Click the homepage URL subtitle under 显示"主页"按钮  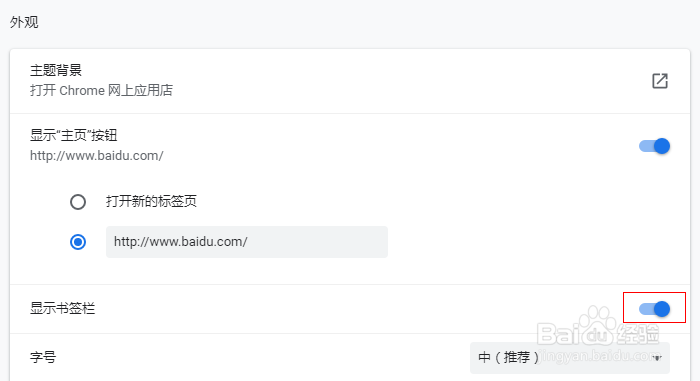[x=96, y=155]
